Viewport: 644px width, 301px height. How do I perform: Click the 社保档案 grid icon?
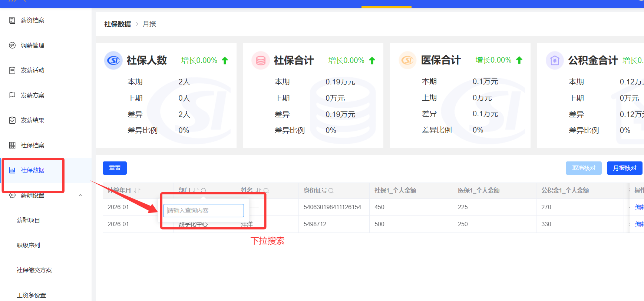12,145
